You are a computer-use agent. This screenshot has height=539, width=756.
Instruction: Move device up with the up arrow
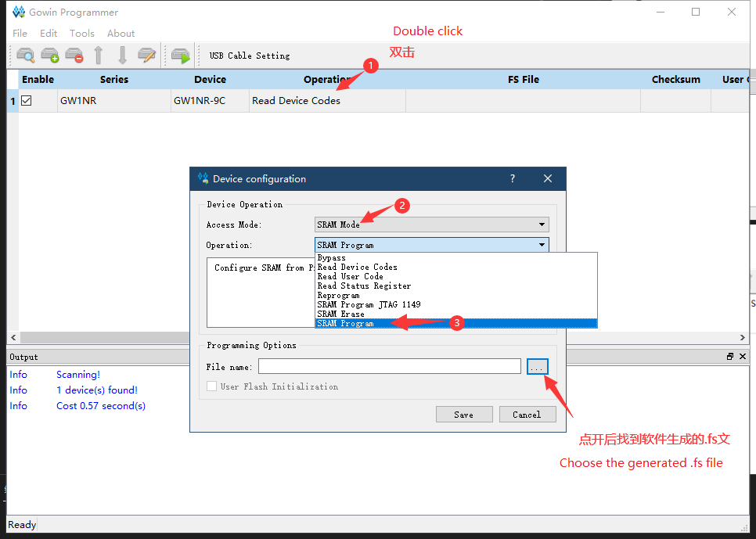(x=99, y=56)
